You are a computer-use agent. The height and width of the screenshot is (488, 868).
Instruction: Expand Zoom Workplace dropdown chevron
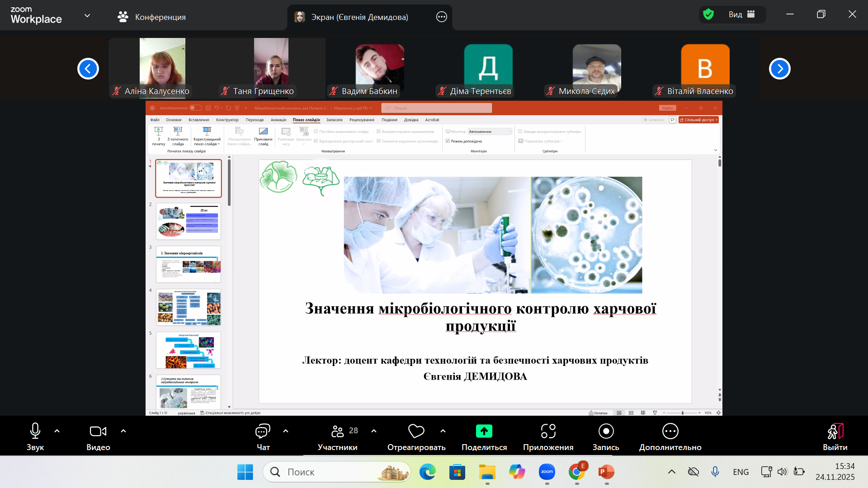click(x=87, y=16)
